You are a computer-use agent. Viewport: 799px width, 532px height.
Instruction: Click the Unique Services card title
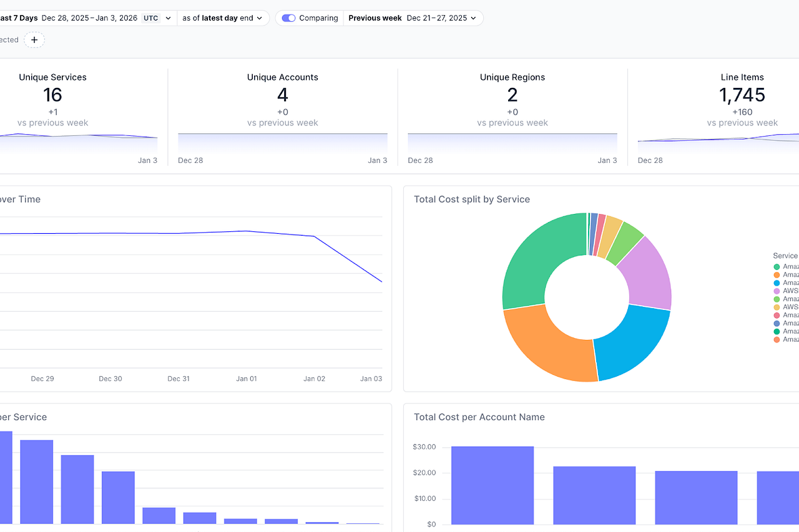[52, 77]
